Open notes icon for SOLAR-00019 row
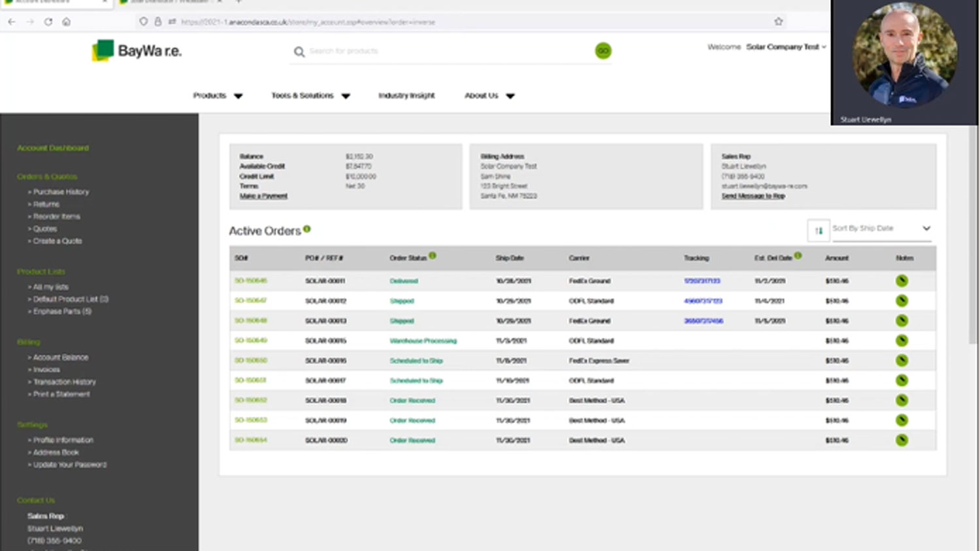Viewport: 980px width, 551px height. [x=902, y=420]
